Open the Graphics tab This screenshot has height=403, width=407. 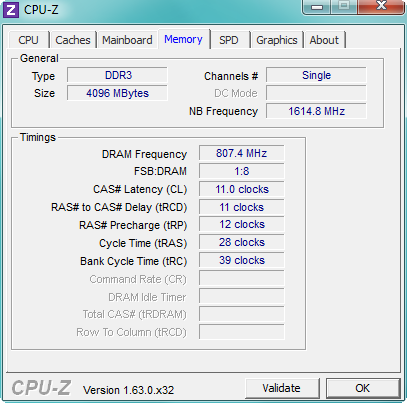pos(277,40)
